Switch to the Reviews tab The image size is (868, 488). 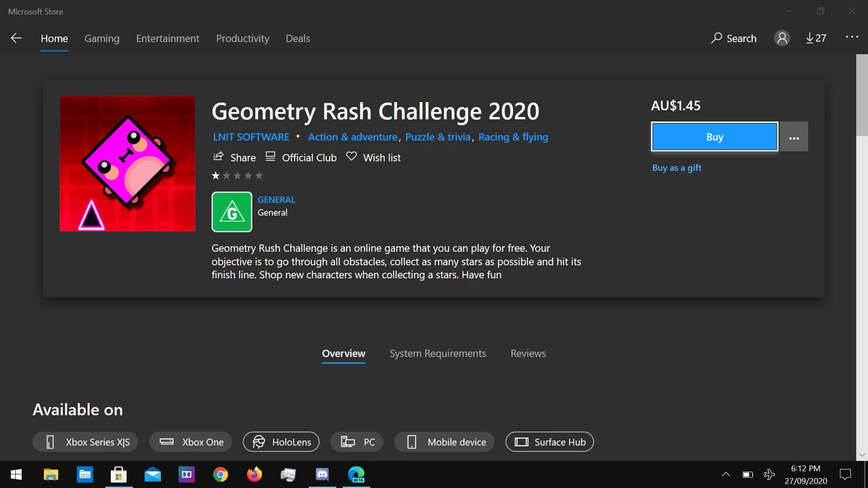(x=527, y=354)
